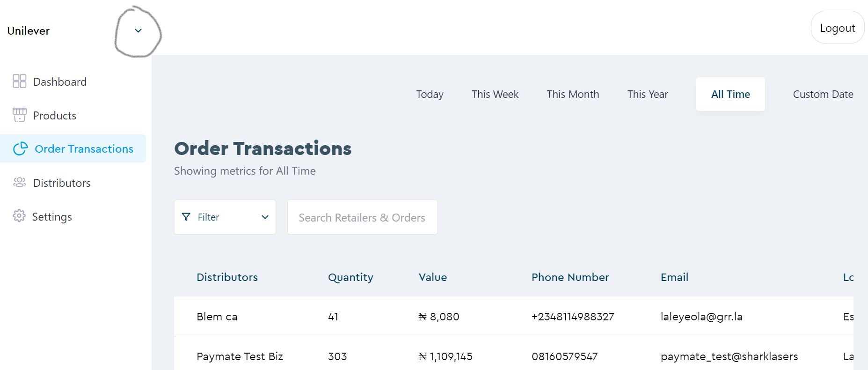Open the Custom Date option

(823, 94)
